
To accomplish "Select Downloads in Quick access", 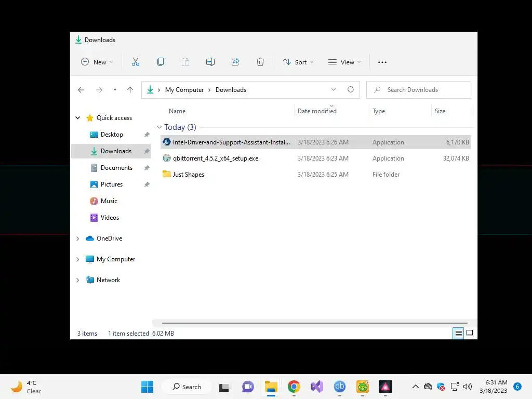I will 111,151.
